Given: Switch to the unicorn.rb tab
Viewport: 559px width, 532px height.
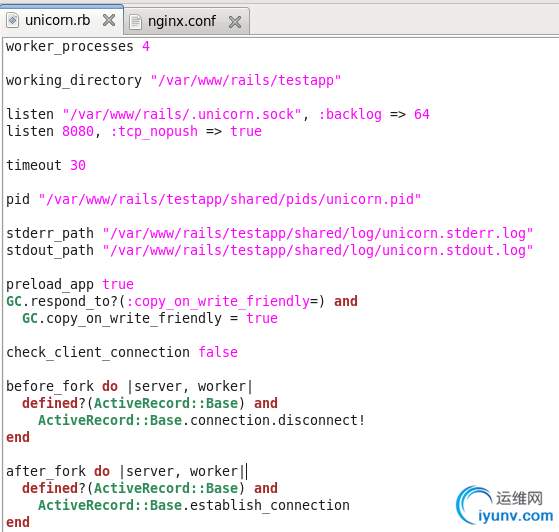Looking at the screenshot, I should tap(61, 20).
